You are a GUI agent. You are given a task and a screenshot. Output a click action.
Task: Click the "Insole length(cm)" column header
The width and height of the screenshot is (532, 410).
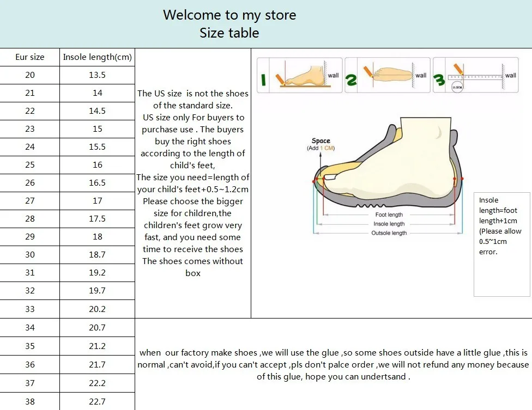[x=98, y=57]
